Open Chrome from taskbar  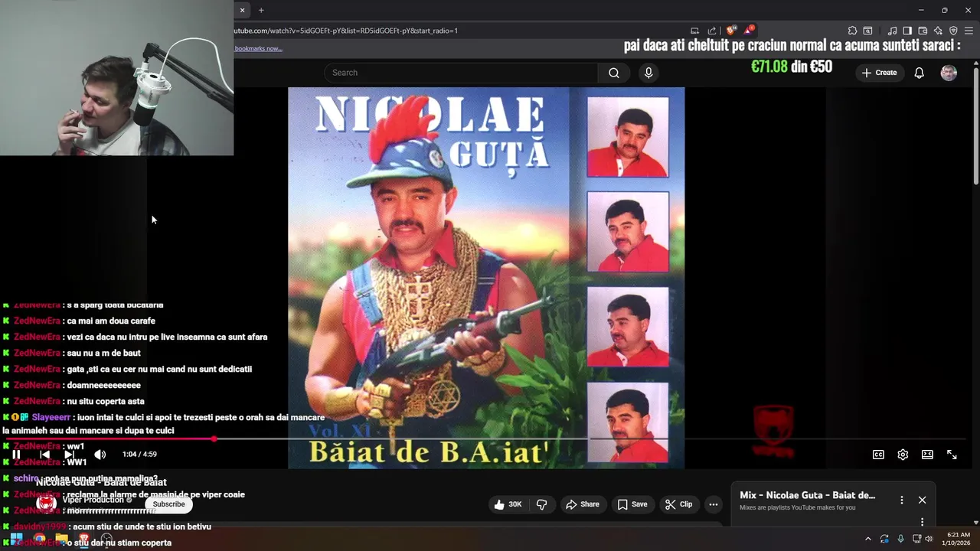coord(39,539)
